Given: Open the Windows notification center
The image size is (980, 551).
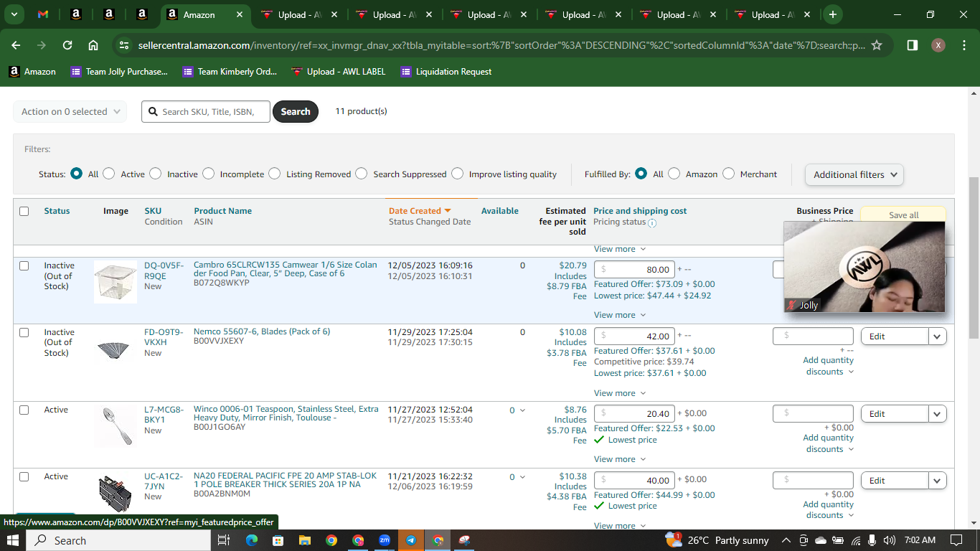Looking at the screenshot, I should click(956, 540).
